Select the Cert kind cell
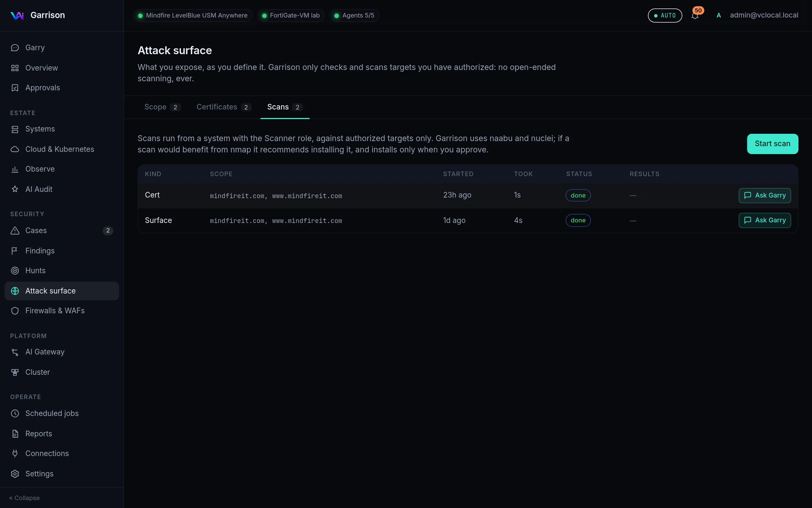 tap(152, 195)
